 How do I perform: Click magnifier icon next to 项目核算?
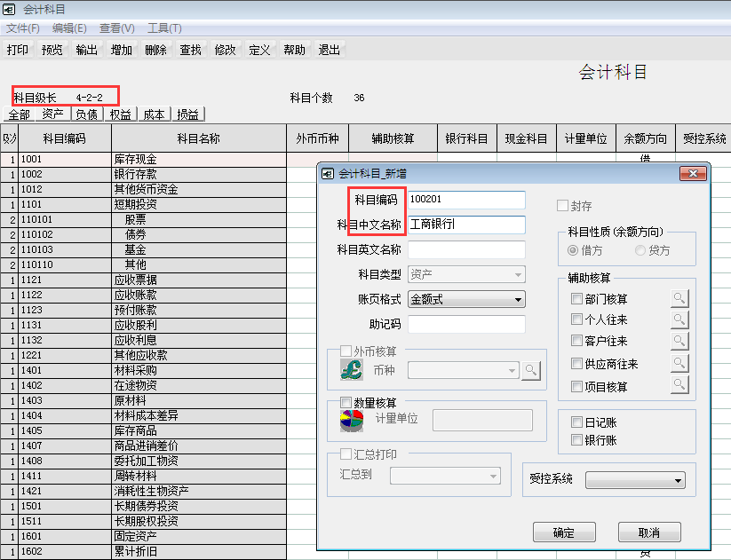(x=679, y=385)
